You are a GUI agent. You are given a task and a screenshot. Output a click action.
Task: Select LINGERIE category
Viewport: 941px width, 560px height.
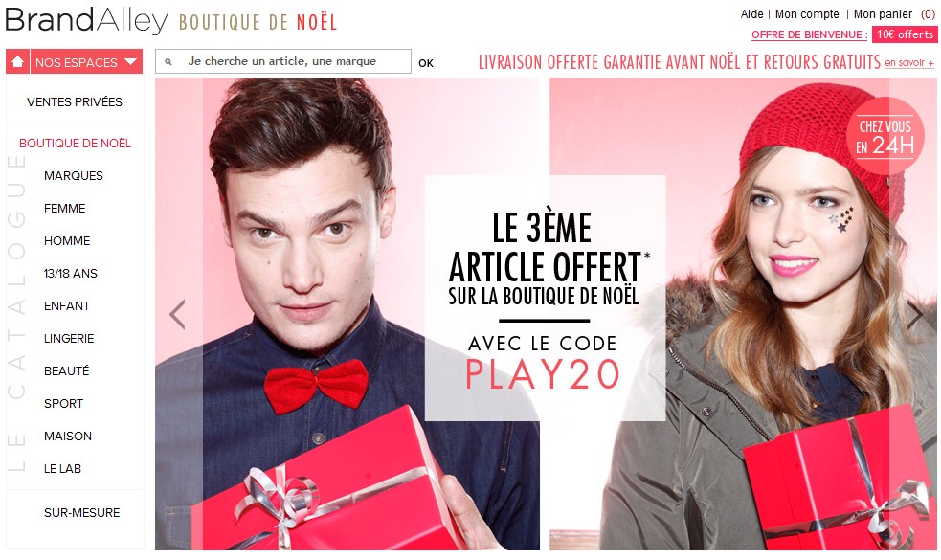click(x=69, y=339)
